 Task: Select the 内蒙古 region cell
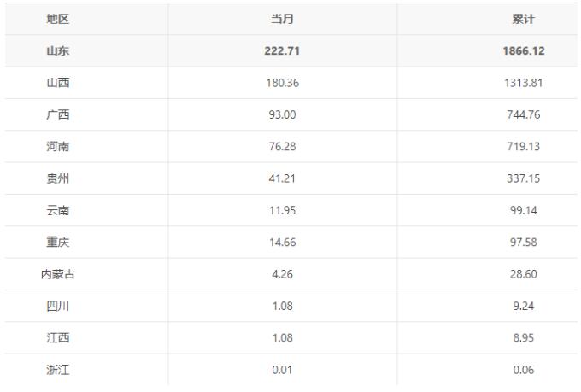pyautogui.click(x=58, y=274)
